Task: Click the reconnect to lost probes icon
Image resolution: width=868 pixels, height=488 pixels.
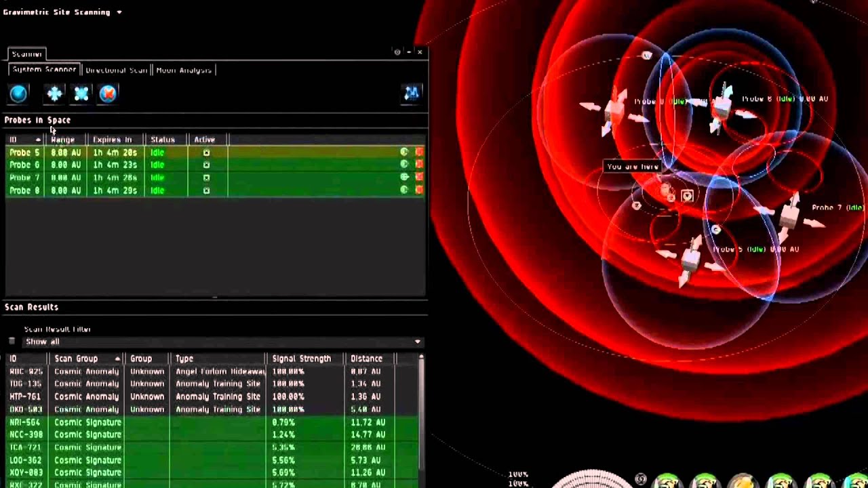Action: point(81,94)
